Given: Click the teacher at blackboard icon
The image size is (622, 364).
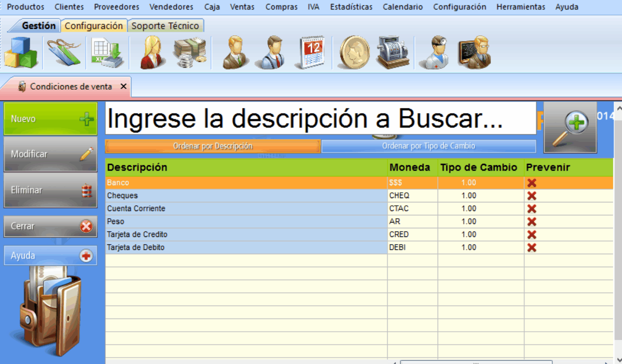Looking at the screenshot, I should [474, 52].
